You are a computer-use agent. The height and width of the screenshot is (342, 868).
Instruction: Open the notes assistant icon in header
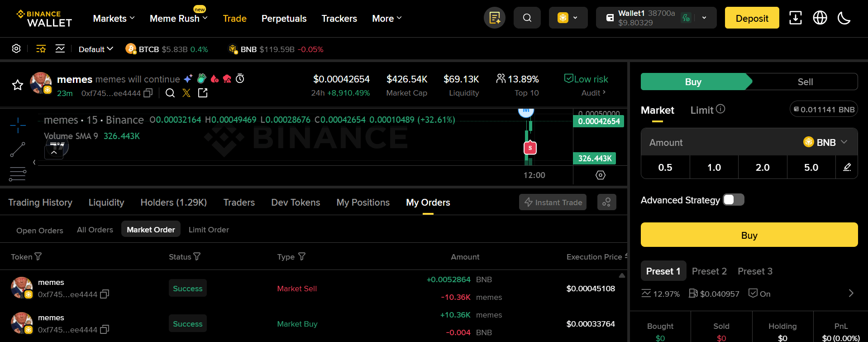pos(495,18)
